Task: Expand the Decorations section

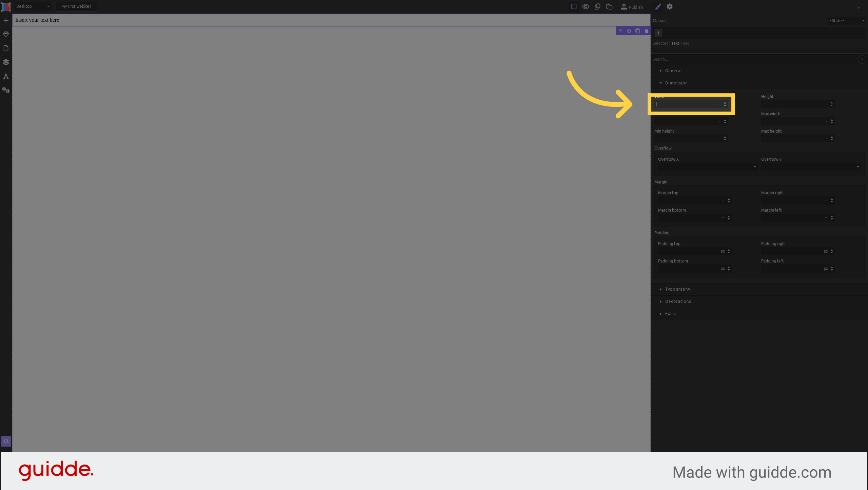Action: click(x=759, y=301)
